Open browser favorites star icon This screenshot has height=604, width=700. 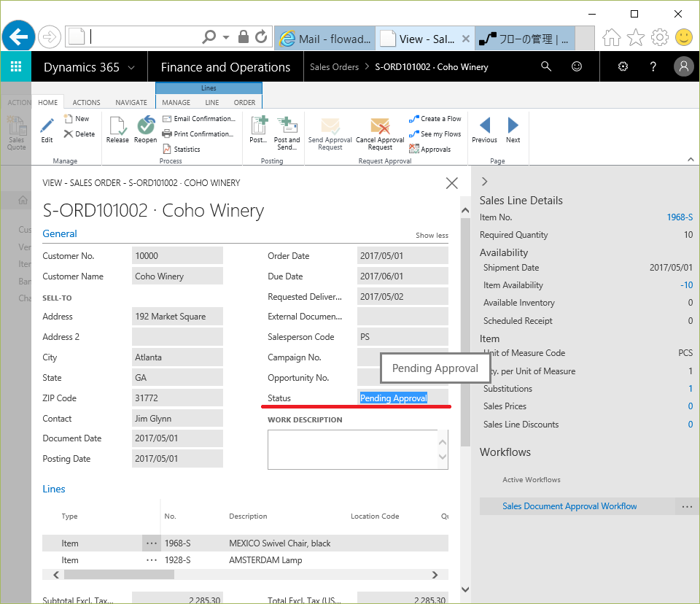(636, 37)
